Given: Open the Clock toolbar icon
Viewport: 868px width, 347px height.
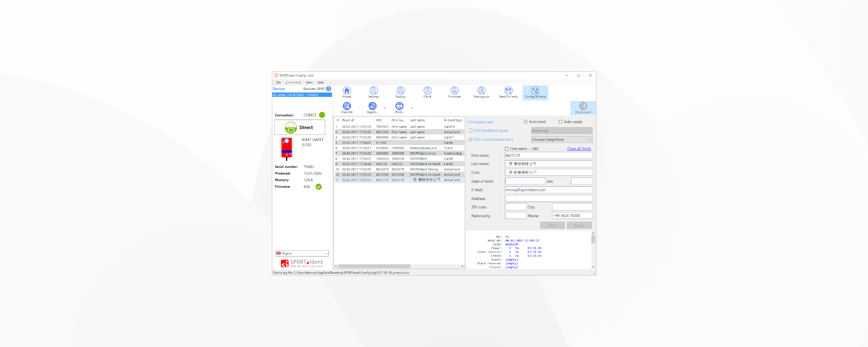Looking at the screenshot, I should coord(427,92).
